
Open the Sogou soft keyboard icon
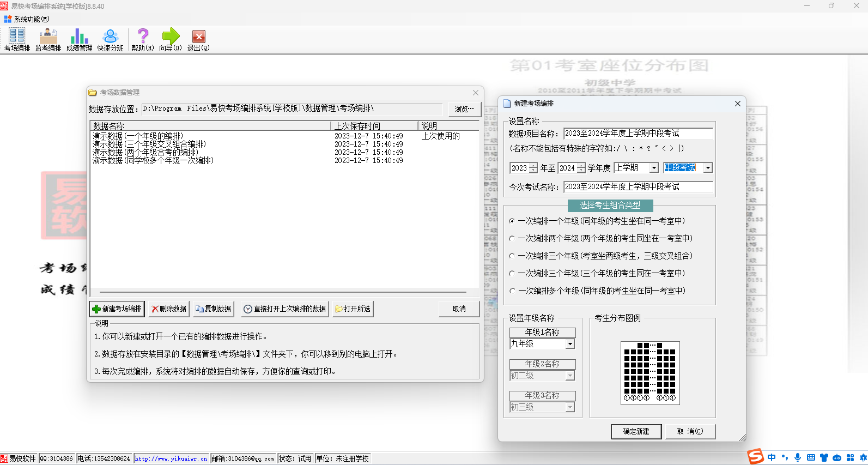(x=811, y=458)
